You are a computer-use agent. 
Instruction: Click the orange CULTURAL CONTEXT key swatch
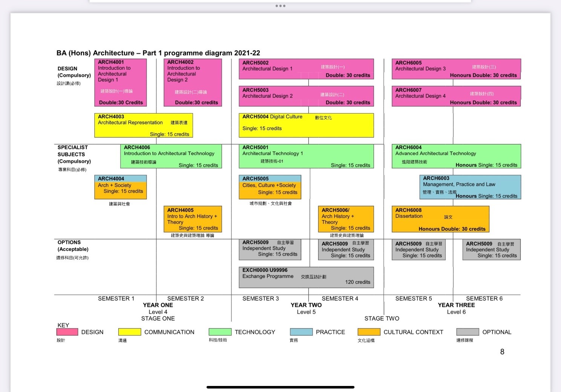369,332
